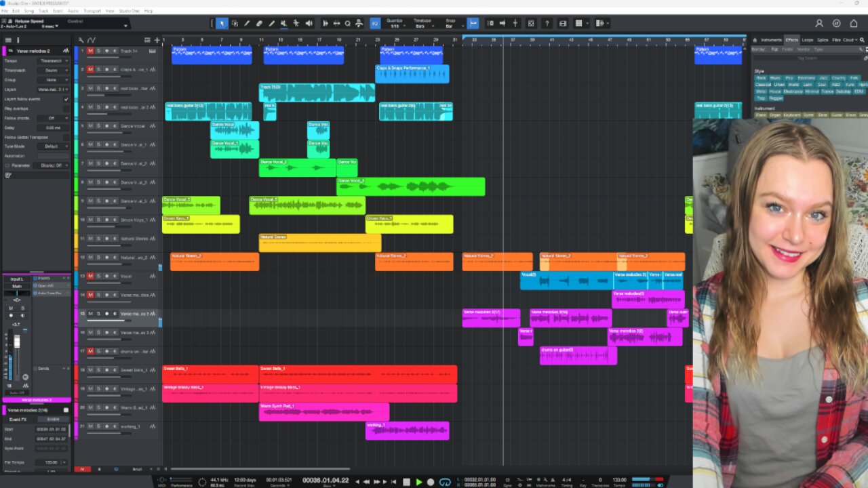This screenshot has height=488, width=868.
Task: Select the Bend tool
Action: [296, 23]
